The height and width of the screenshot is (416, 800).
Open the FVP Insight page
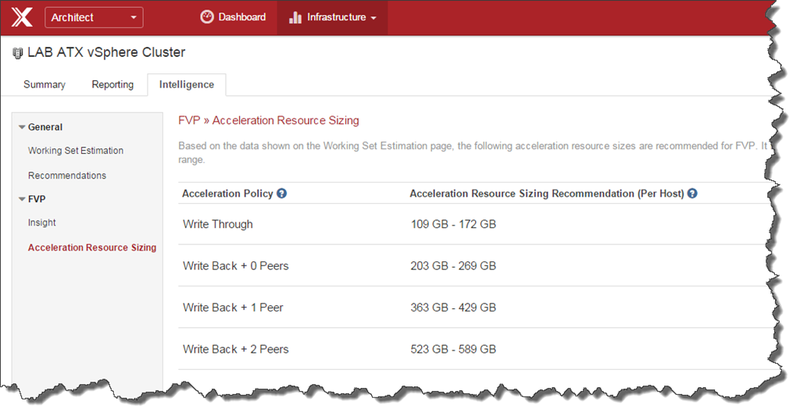point(42,223)
